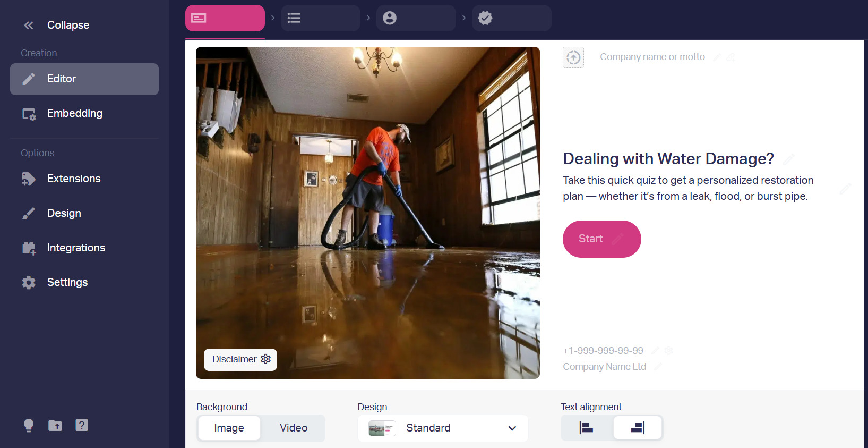This screenshot has width=868, height=448.
Task: Go to the questions list step tab
Action: (321, 18)
